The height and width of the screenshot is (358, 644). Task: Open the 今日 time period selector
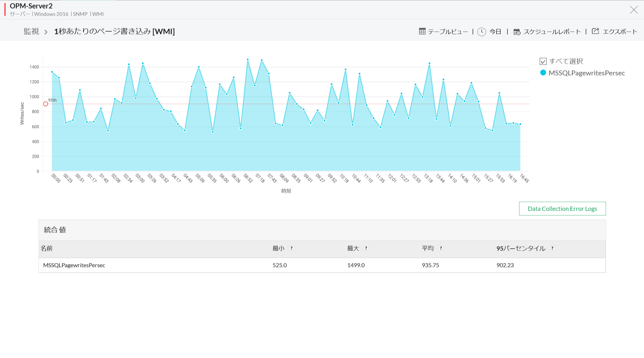[x=495, y=32]
